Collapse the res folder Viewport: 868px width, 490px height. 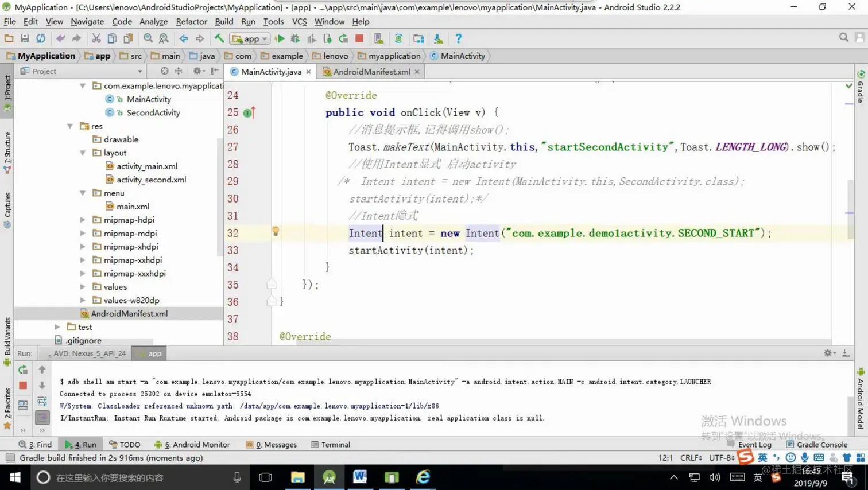click(70, 126)
